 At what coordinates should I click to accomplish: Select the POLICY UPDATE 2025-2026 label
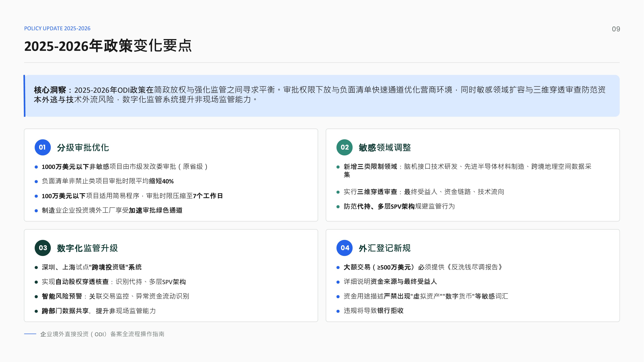coord(57,28)
